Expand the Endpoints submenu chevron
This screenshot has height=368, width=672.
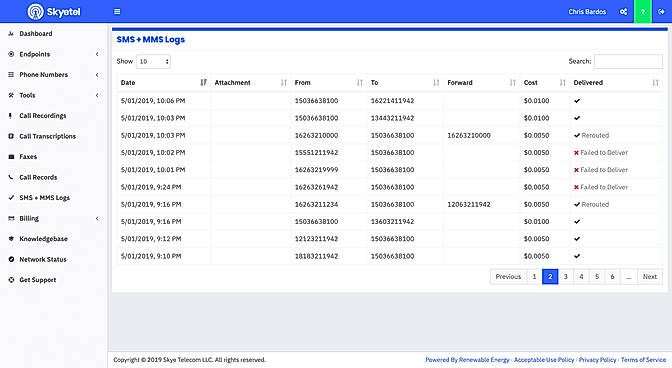click(97, 54)
